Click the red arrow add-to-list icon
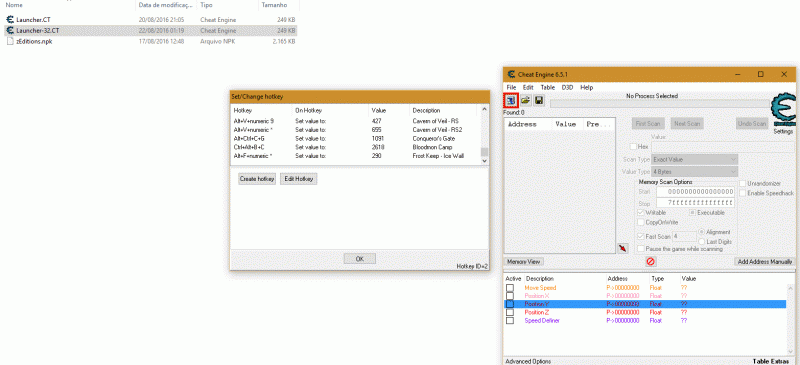Screen dimensions: 800x365 (622, 248)
